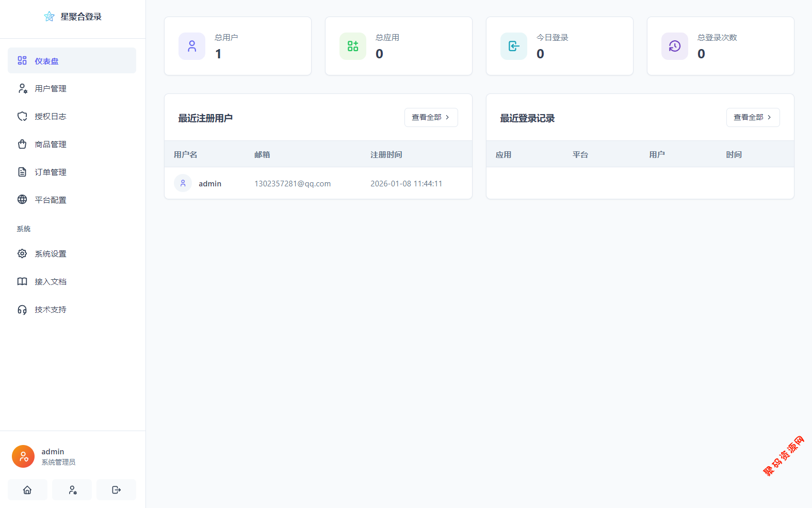Click the green 总应用 apps icon
Viewport: 812px width, 508px height.
(353, 46)
